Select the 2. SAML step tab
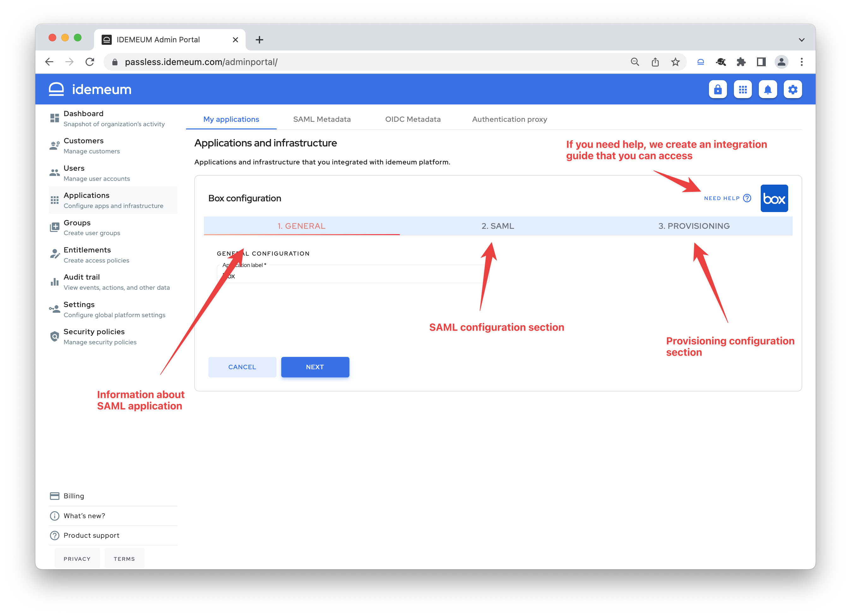This screenshot has width=851, height=616. coord(497,226)
